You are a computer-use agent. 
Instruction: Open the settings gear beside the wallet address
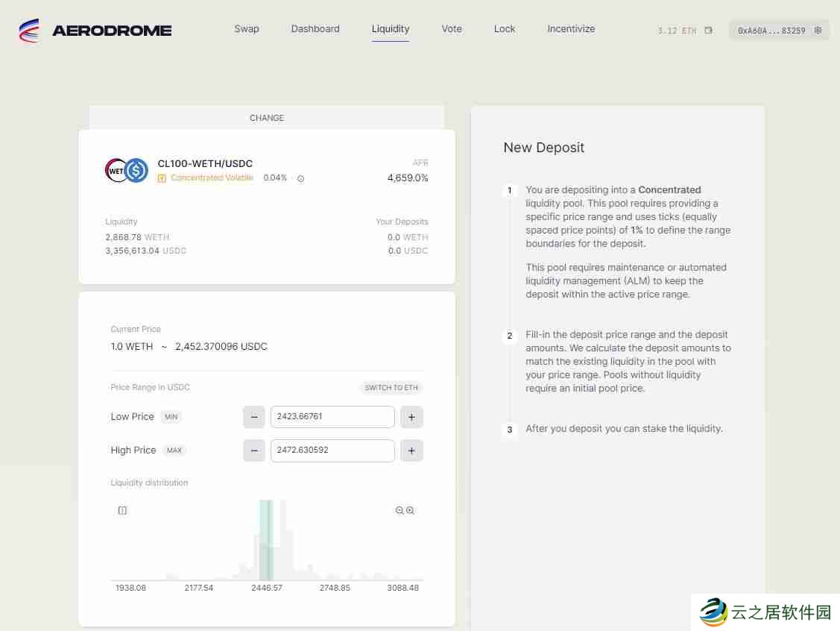(x=818, y=30)
